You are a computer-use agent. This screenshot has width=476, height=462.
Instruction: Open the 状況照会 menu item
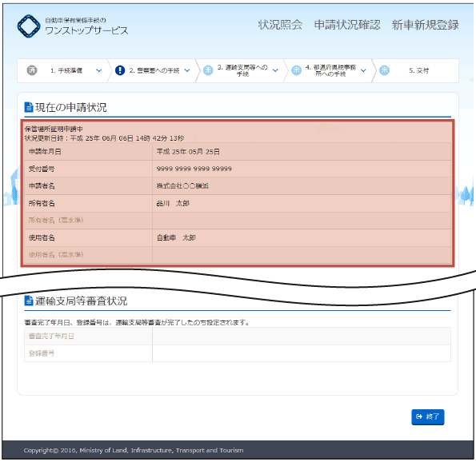[x=280, y=25]
